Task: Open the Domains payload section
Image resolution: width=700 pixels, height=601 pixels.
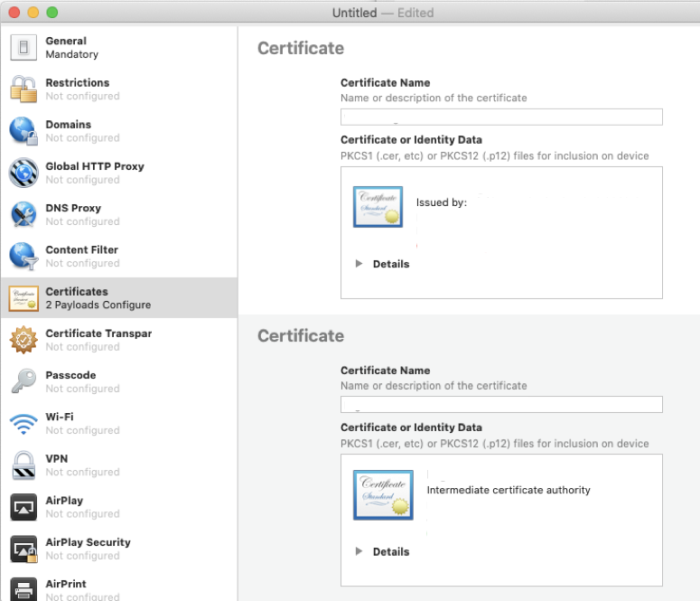Action: click(118, 131)
